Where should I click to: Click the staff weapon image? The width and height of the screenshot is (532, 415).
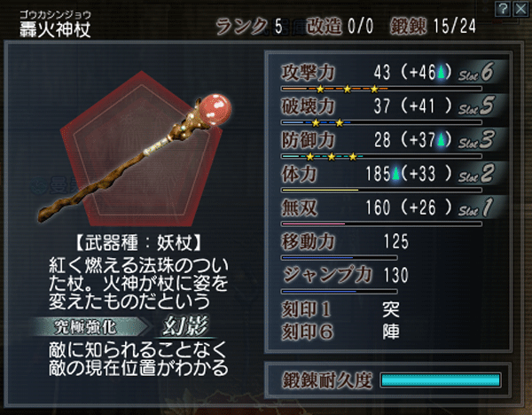coord(135,160)
